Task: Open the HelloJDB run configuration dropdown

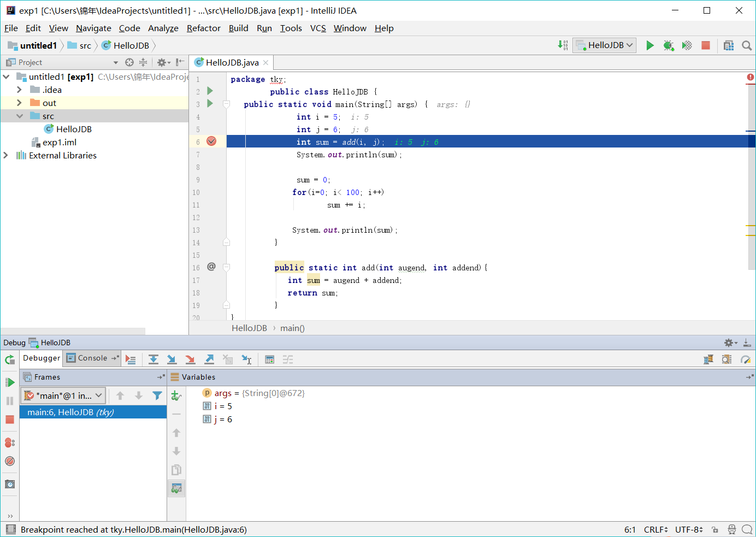Action: tap(605, 45)
